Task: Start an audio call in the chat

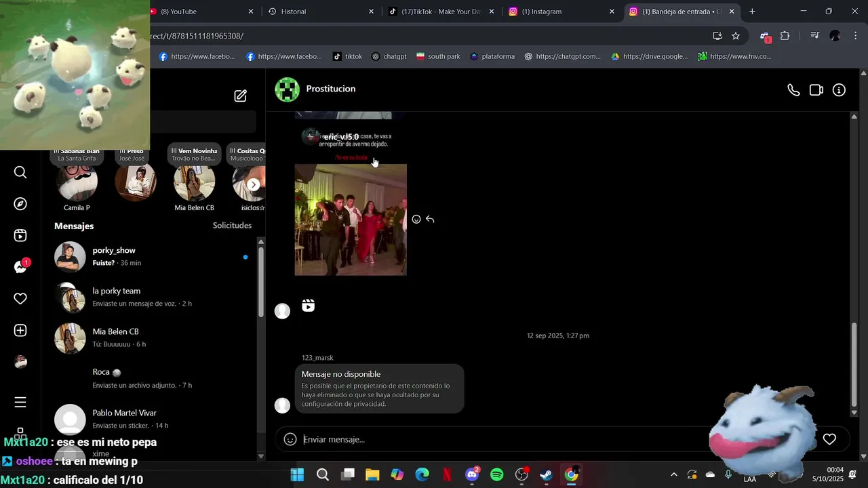Action: tap(793, 90)
